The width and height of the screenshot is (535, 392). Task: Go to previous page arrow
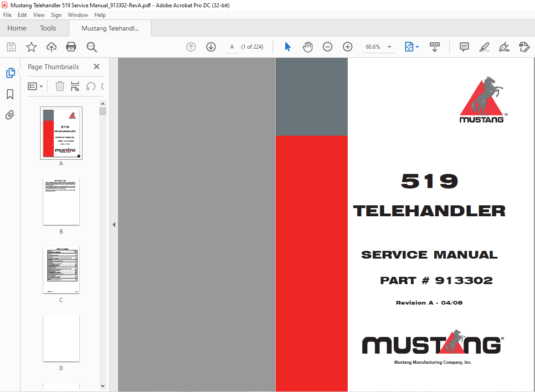(191, 47)
